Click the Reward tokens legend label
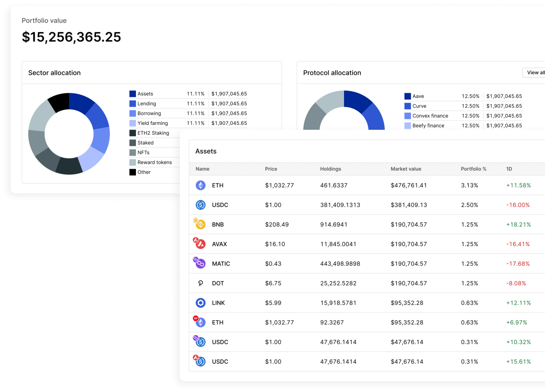This screenshot has height=392, width=545. 155,162
